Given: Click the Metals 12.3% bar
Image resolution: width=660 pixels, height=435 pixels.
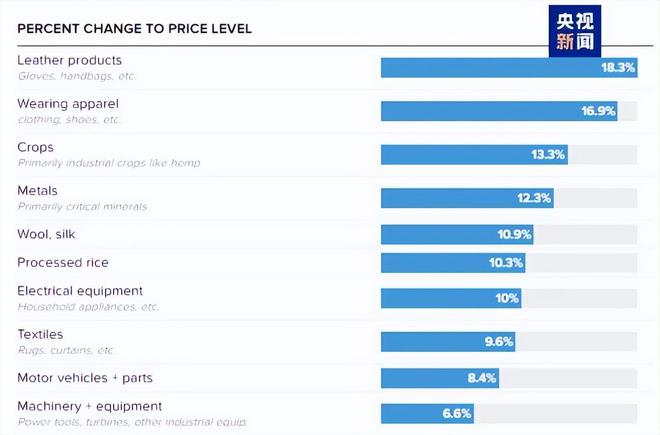Looking at the screenshot, I should coord(467,198).
